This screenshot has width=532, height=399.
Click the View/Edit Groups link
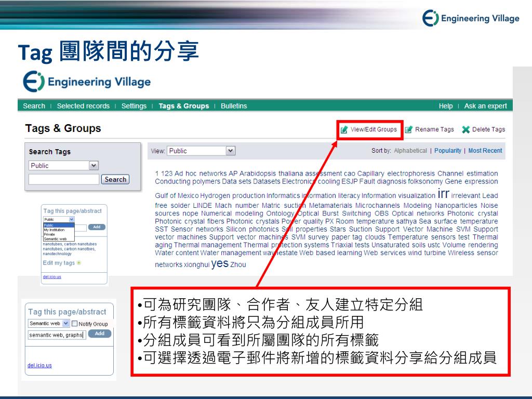373,129
